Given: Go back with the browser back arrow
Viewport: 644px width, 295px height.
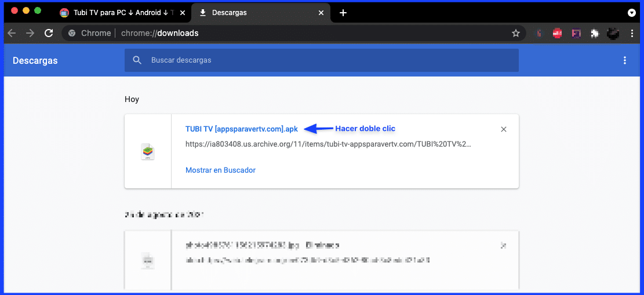Looking at the screenshot, I should click(12, 33).
